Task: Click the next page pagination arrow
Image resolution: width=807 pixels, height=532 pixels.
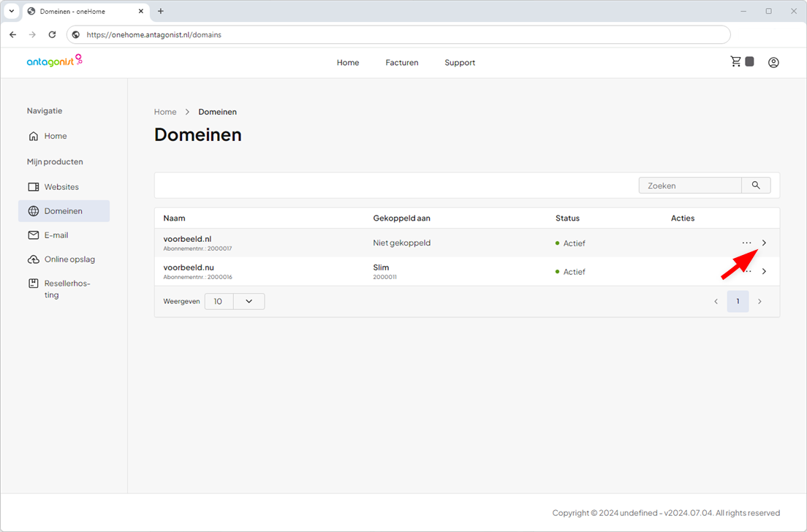Action: pos(759,302)
